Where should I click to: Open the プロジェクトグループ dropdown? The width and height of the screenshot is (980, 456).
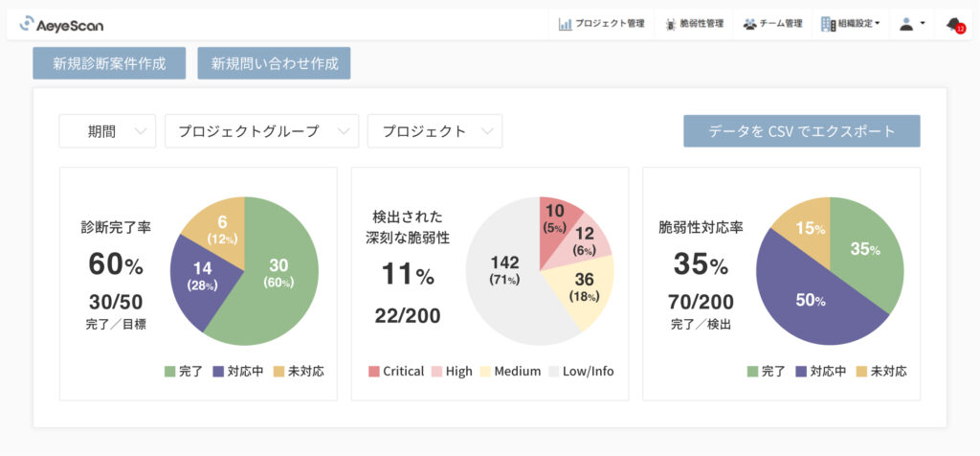[x=261, y=131]
